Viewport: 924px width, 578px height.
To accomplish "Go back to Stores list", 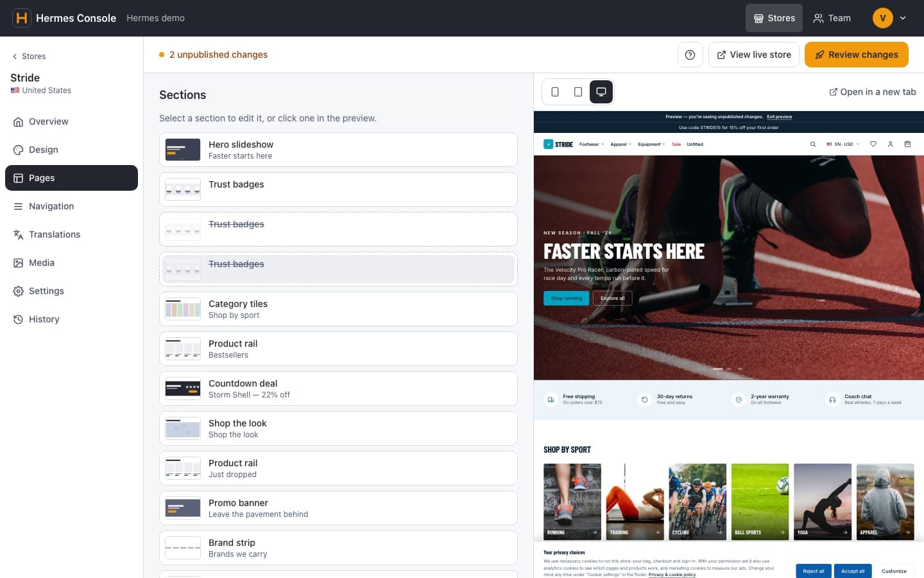I will tap(29, 57).
